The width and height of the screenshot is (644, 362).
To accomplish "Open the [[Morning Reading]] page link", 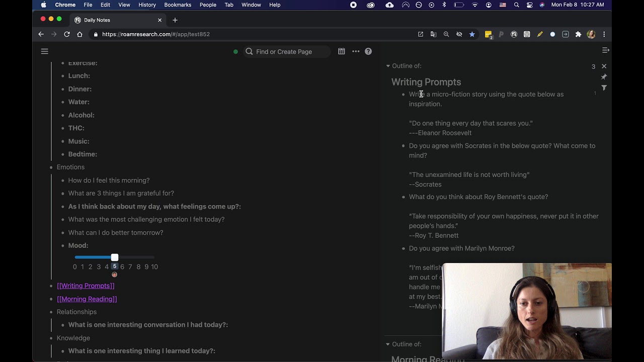I will tap(87, 299).
